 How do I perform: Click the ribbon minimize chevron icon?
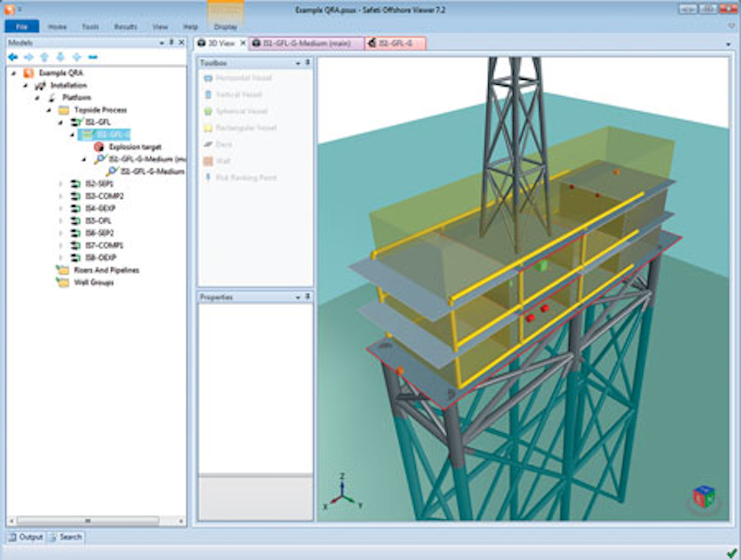[731, 26]
